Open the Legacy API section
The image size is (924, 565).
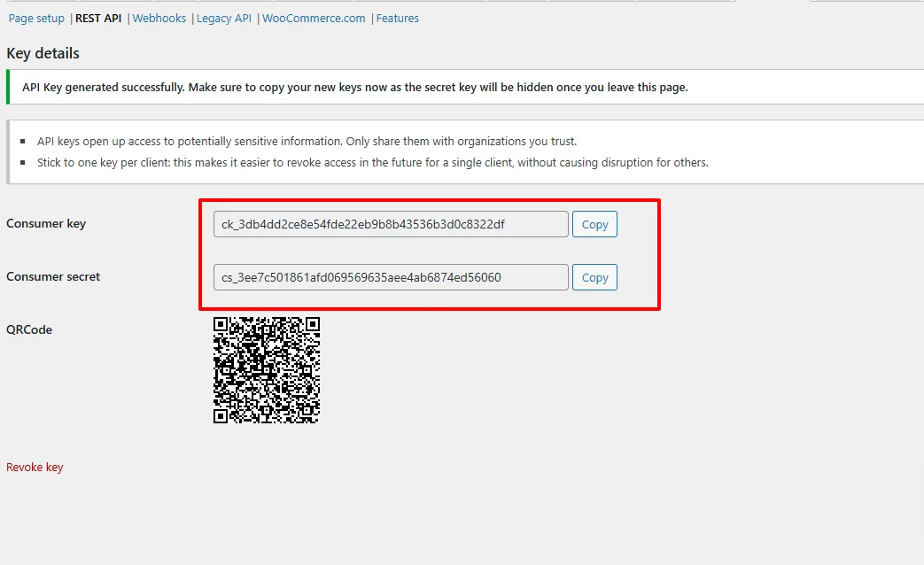(x=224, y=19)
